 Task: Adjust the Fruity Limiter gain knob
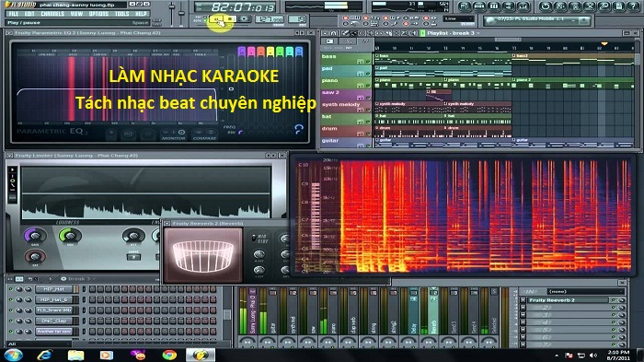(35, 236)
